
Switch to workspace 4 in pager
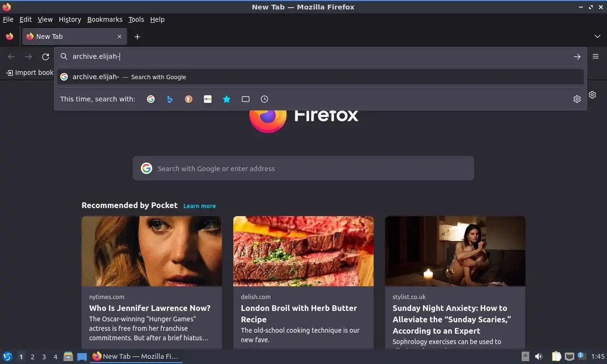[x=55, y=357]
